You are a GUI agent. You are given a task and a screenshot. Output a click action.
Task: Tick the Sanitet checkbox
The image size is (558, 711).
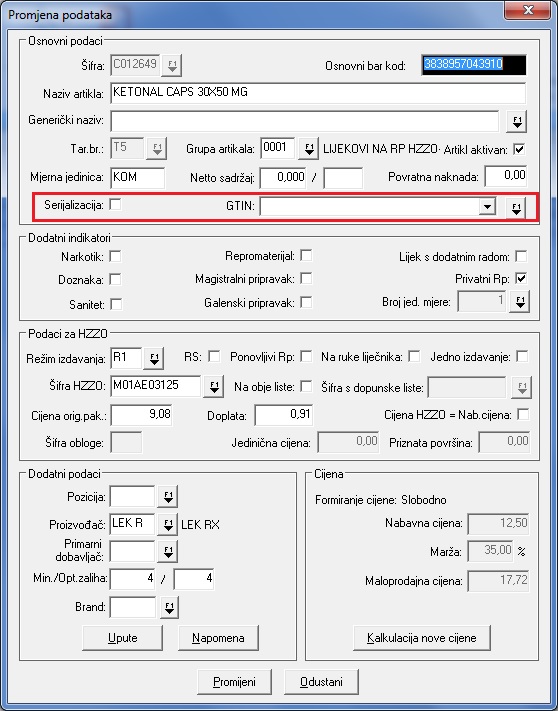116,304
